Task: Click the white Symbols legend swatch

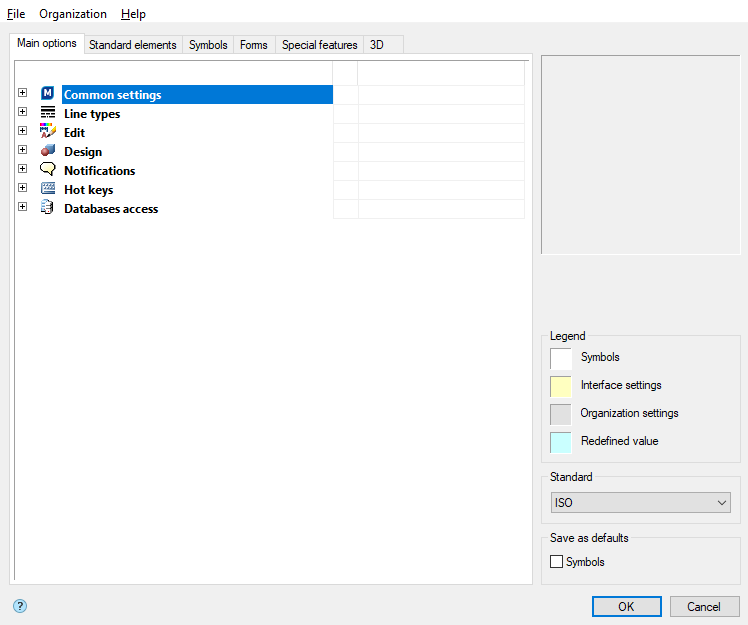Action: click(x=561, y=359)
